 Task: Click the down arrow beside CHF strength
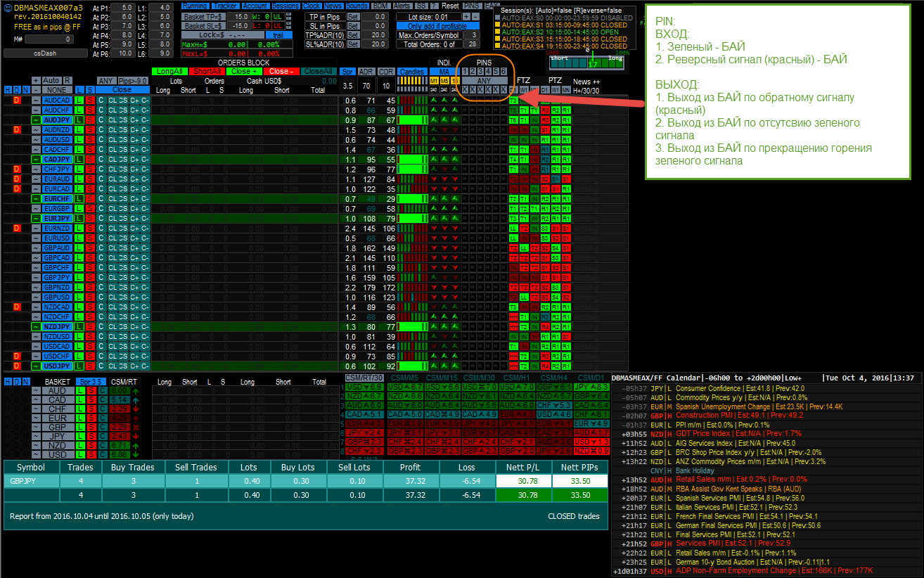(x=136, y=409)
